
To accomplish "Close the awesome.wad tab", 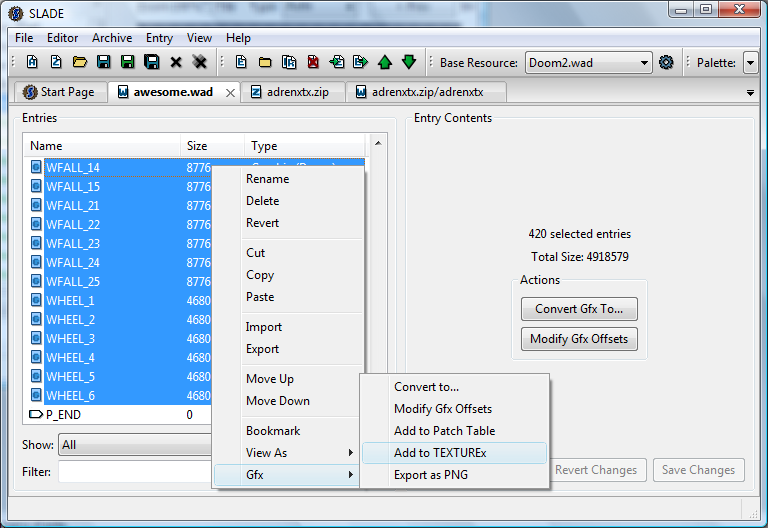I will click(x=230, y=93).
